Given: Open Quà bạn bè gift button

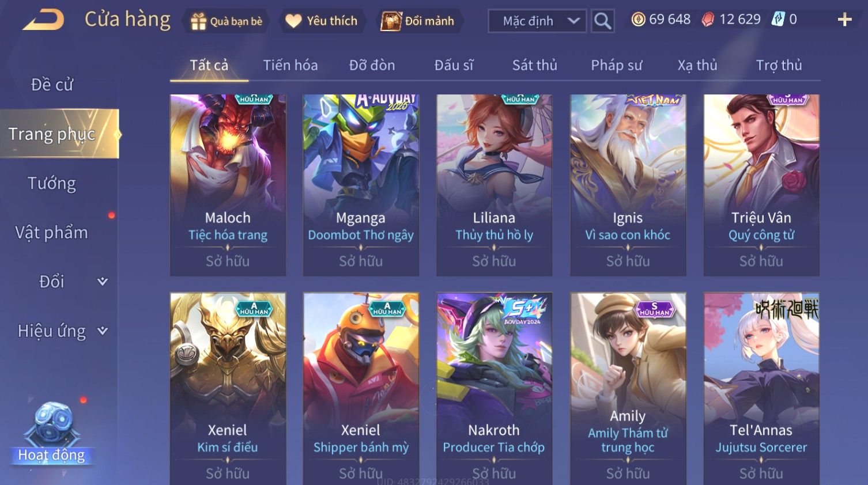Looking at the screenshot, I should pyautogui.click(x=226, y=21).
